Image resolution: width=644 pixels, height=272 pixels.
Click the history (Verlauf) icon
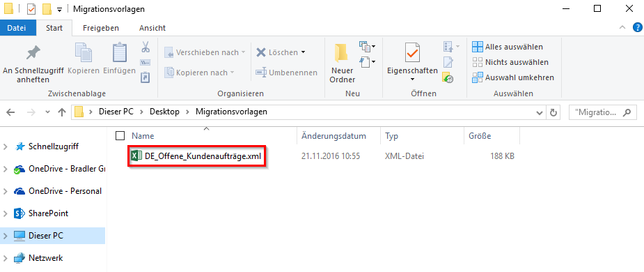(448, 77)
